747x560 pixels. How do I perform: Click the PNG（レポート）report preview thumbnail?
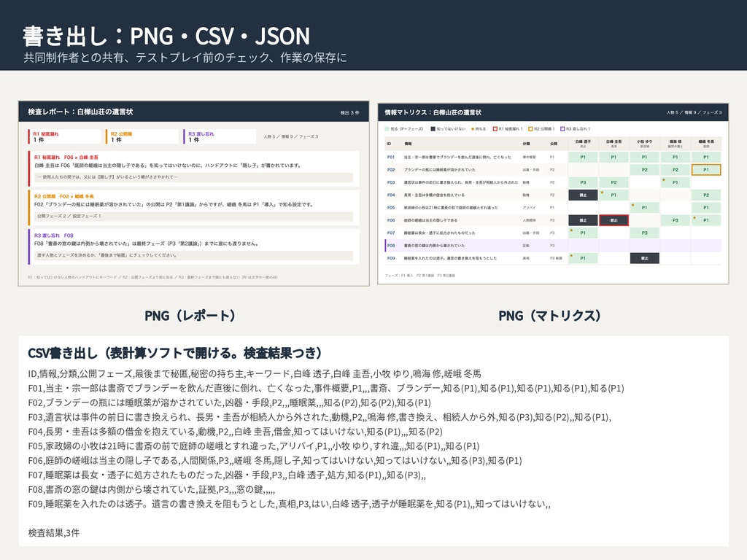(193, 193)
